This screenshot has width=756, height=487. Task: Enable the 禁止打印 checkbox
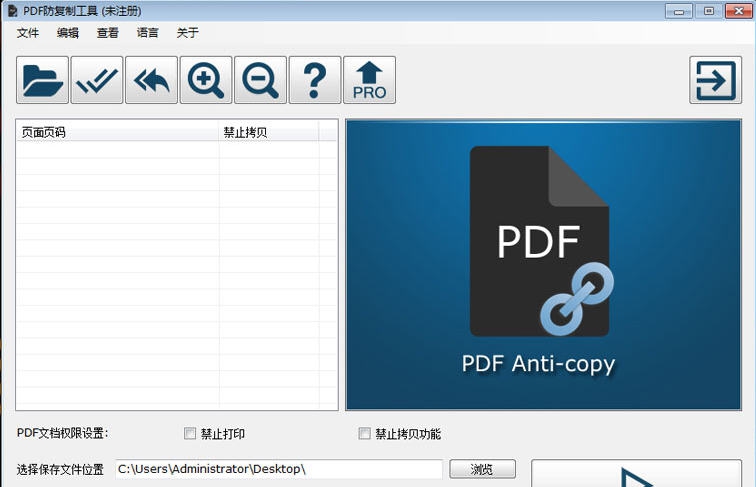tap(190, 433)
